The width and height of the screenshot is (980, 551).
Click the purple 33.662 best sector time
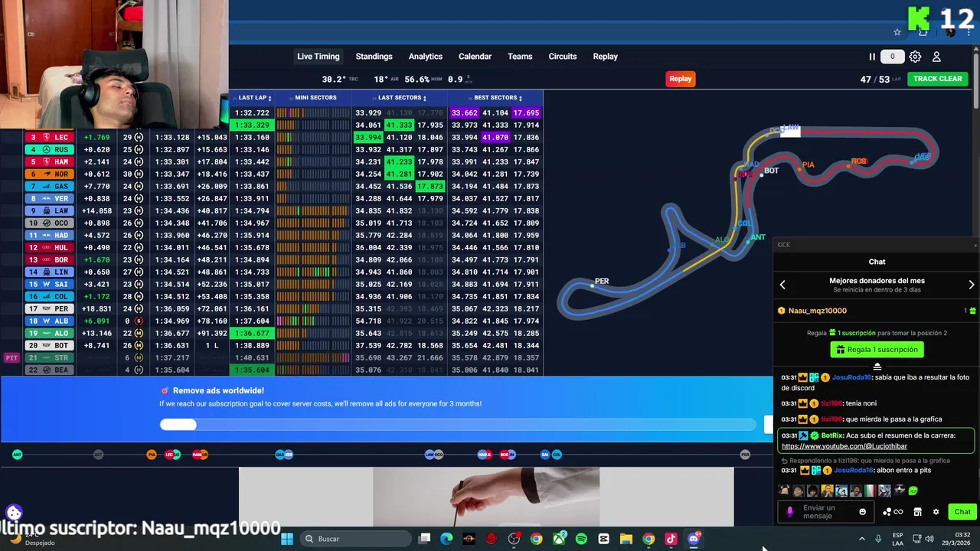click(465, 112)
